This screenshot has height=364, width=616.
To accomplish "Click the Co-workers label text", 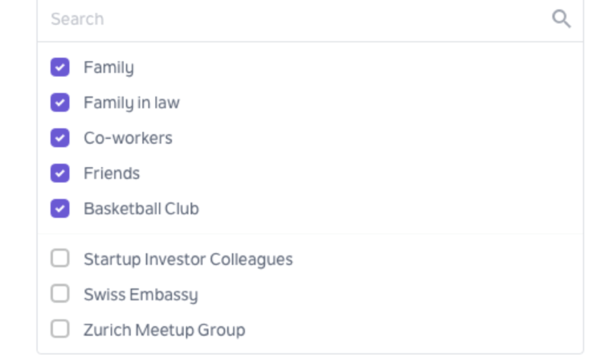I will [128, 138].
